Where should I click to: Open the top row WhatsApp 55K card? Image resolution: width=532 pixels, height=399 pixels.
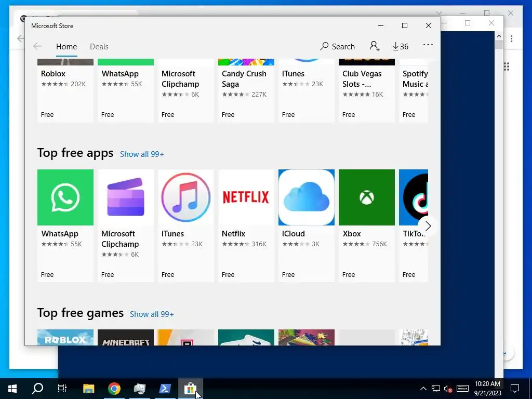[x=126, y=90]
